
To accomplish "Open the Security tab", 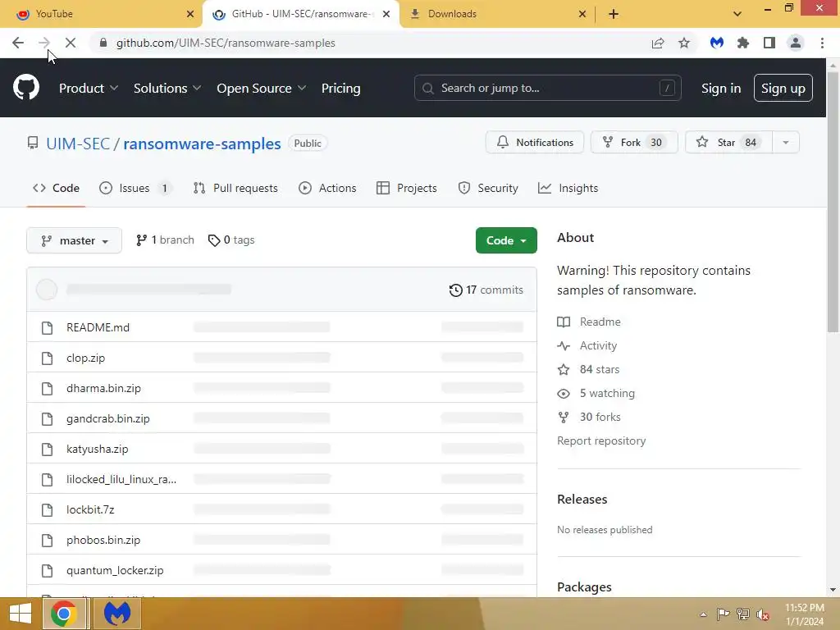I will pos(488,188).
